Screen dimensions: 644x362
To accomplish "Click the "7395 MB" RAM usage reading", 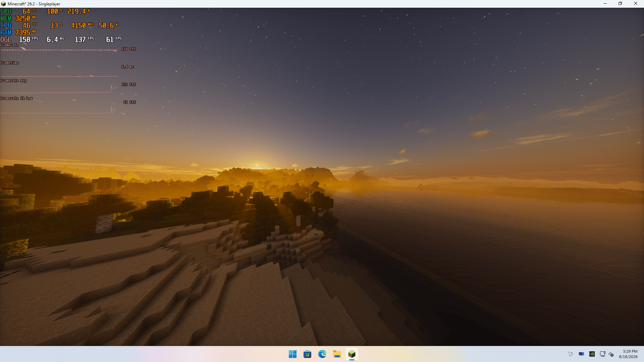I will (x=25, y=33).
